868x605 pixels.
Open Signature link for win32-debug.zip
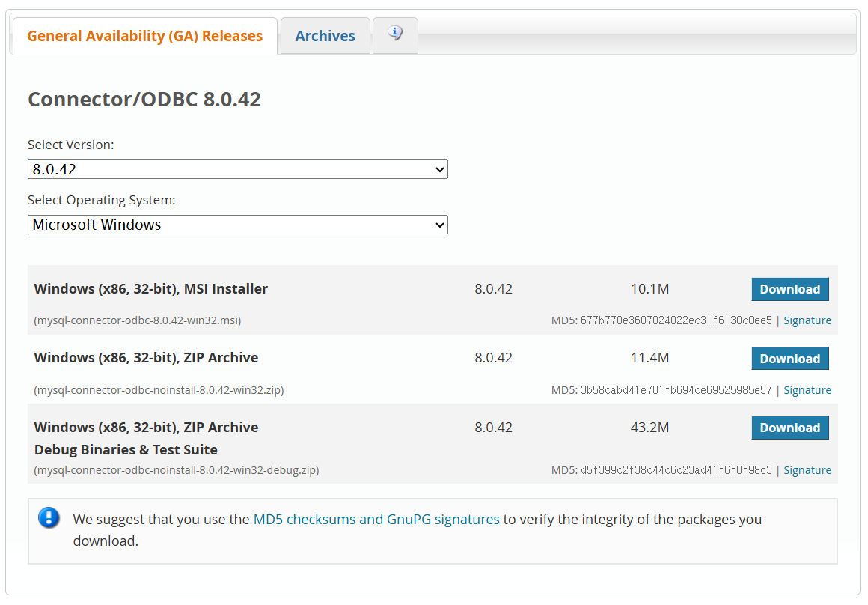click(807, 469)
